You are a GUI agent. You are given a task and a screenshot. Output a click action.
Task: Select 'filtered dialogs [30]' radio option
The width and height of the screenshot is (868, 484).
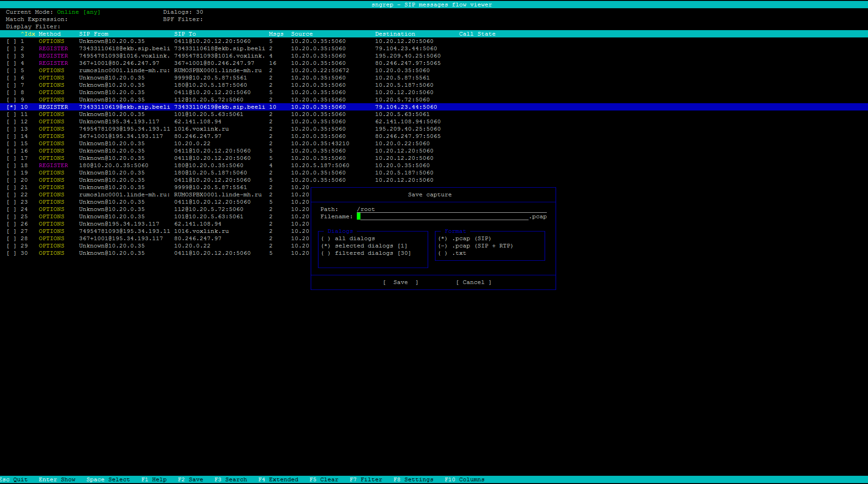[366, 253]
